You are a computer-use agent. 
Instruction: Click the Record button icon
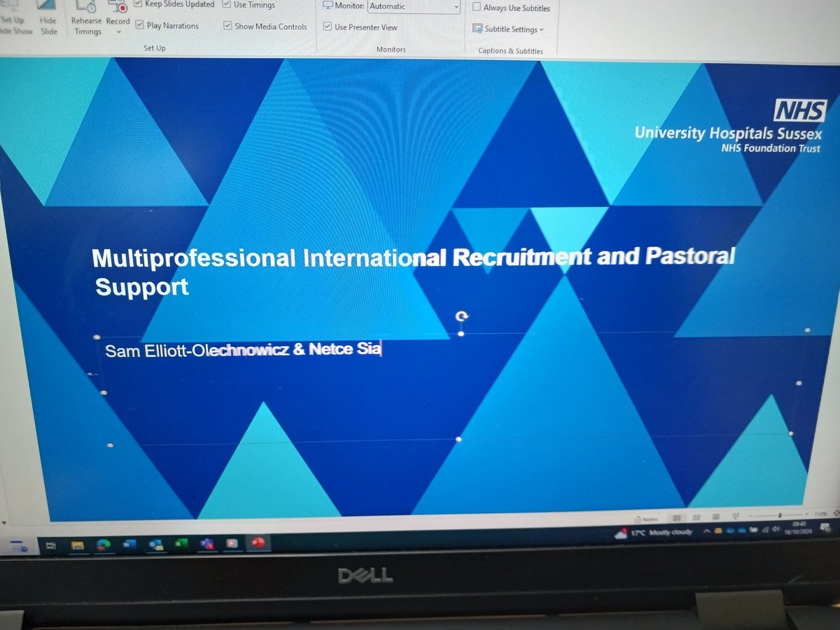click(119, 7)
